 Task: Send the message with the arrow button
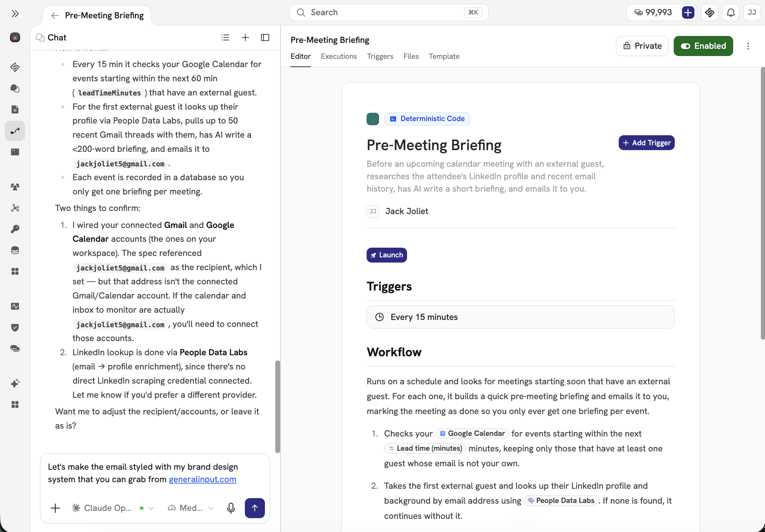point(255,508)
